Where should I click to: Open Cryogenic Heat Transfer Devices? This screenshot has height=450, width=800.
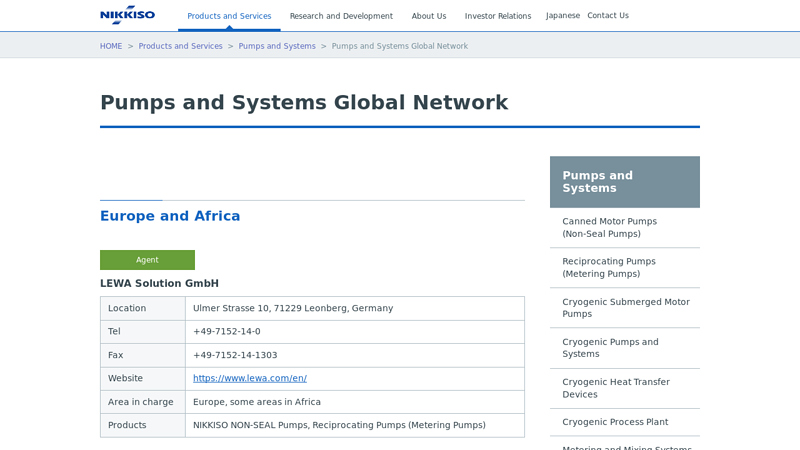pyautogui.click(x=625, y=388)
